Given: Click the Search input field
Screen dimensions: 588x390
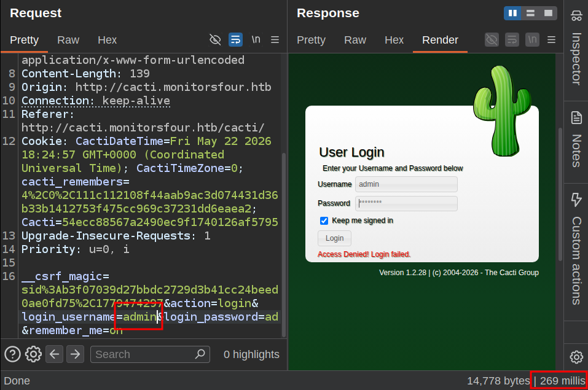Looking at the screenshot, I should point(150,354).
